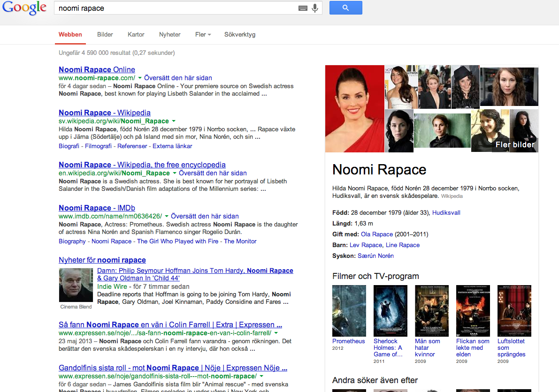This screenshot has height=392, width=559.
Task: Click Översätt den här sidan for imdb.com
Action: 205,216
